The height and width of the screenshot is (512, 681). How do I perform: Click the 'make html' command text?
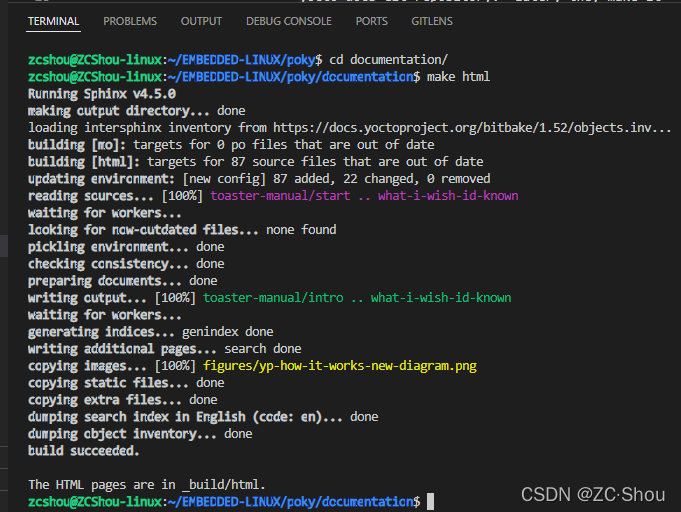tap(458, 77)
